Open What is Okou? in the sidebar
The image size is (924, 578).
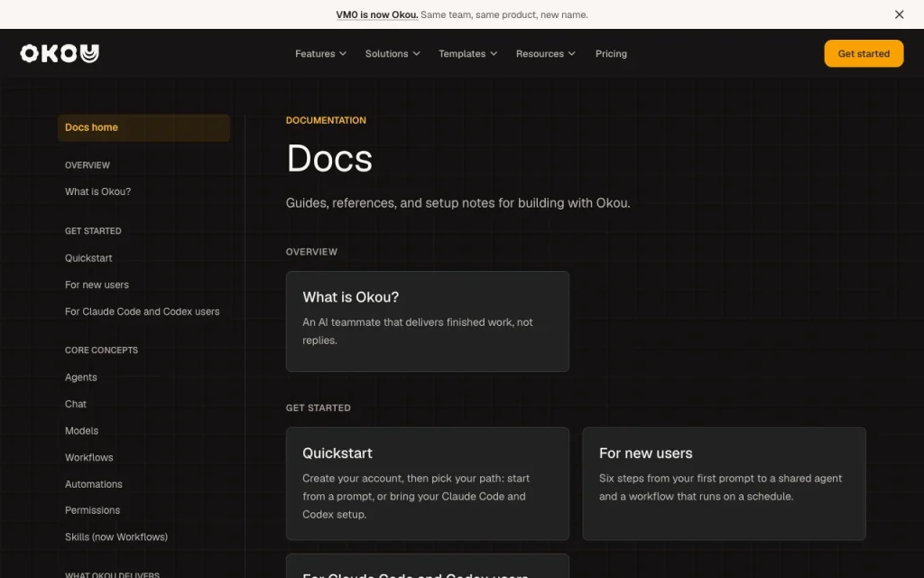[97, 191]
